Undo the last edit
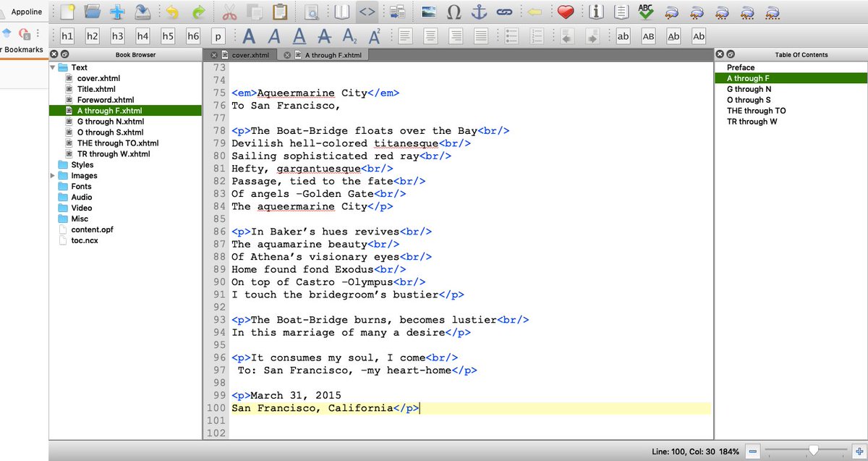This screenshot has width=868, height=461. [x=171, y=12]
